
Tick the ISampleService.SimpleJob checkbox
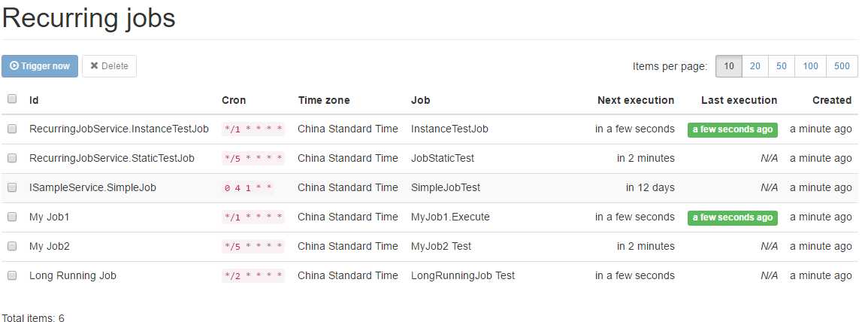tap(12, 187)
